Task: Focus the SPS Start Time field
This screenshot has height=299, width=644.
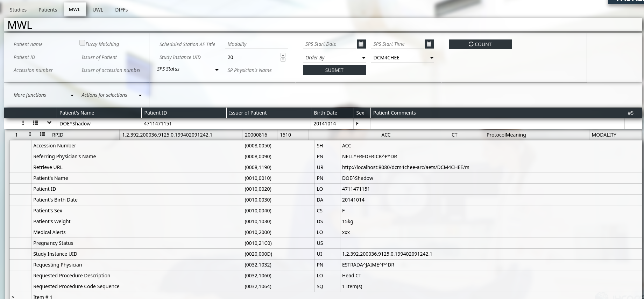Action: 397,44
